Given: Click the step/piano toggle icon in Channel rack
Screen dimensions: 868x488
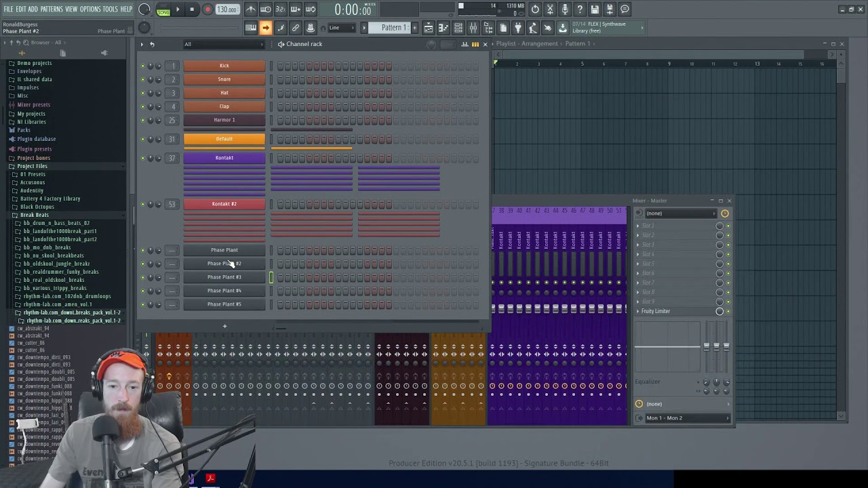Looking at the screenshot, I should (475, 44).
